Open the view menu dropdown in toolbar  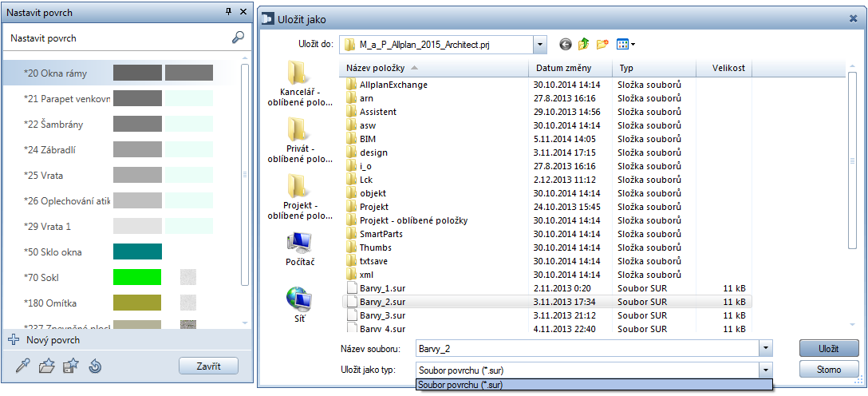tap(625, 45)
